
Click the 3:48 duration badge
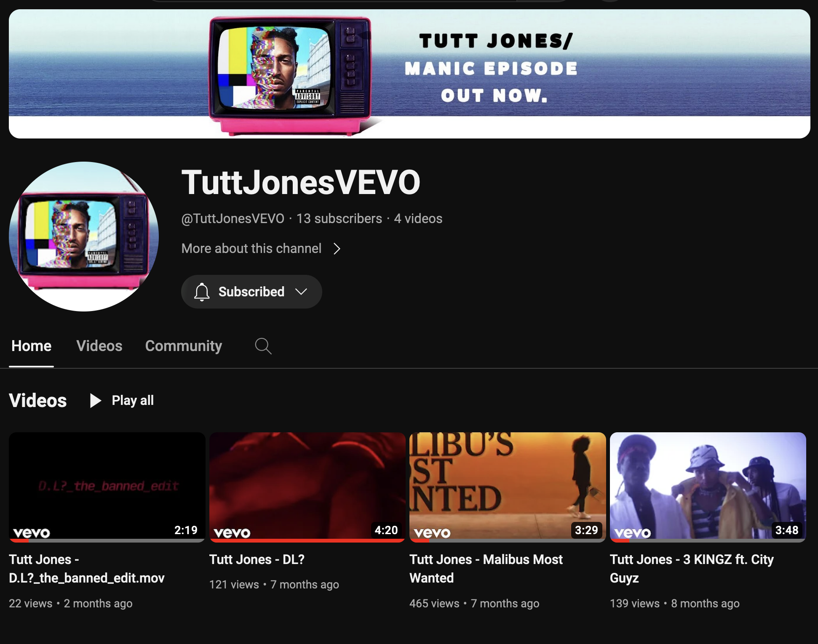(x=786, y=530)
